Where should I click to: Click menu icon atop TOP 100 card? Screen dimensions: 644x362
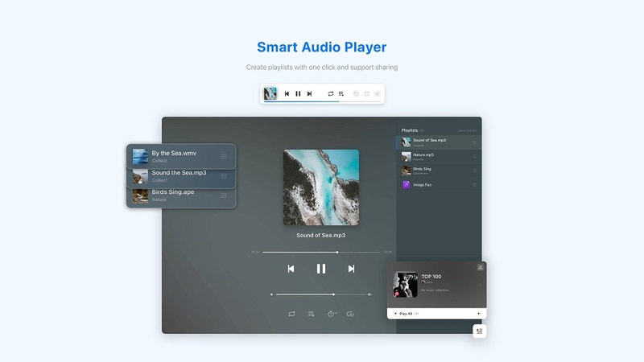(480, 268)
